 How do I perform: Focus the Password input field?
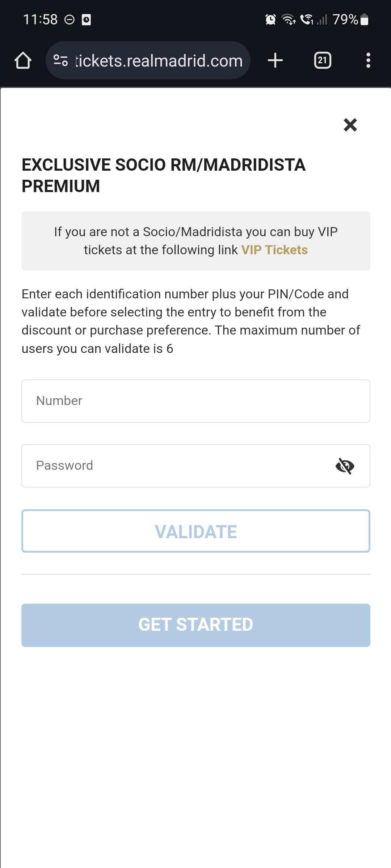point(177,466)
